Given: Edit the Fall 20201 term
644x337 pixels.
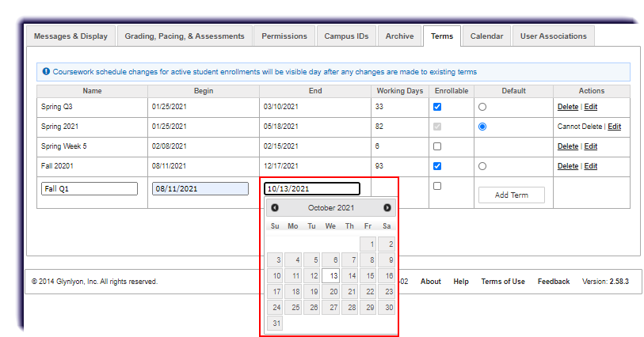Looking at the screenshot, I should 591,166.
